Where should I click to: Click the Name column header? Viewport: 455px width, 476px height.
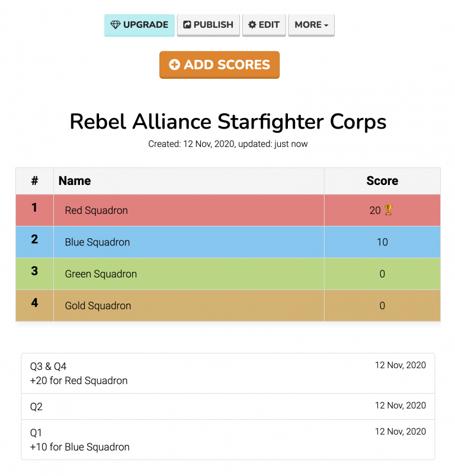(75, 181)
